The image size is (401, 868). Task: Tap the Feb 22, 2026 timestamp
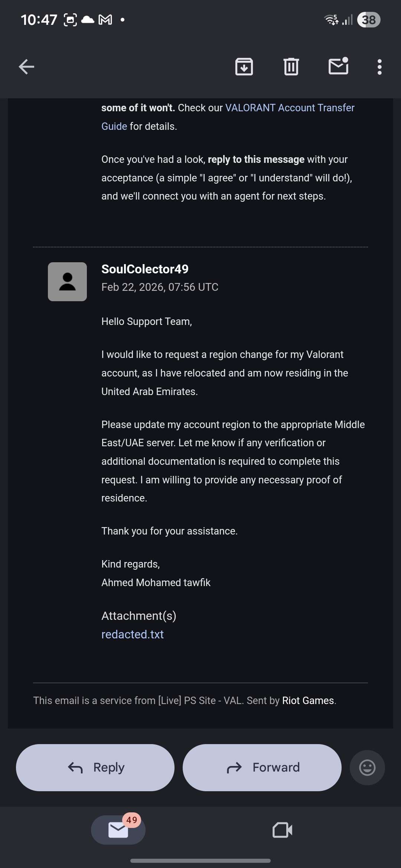pos(160,287)
